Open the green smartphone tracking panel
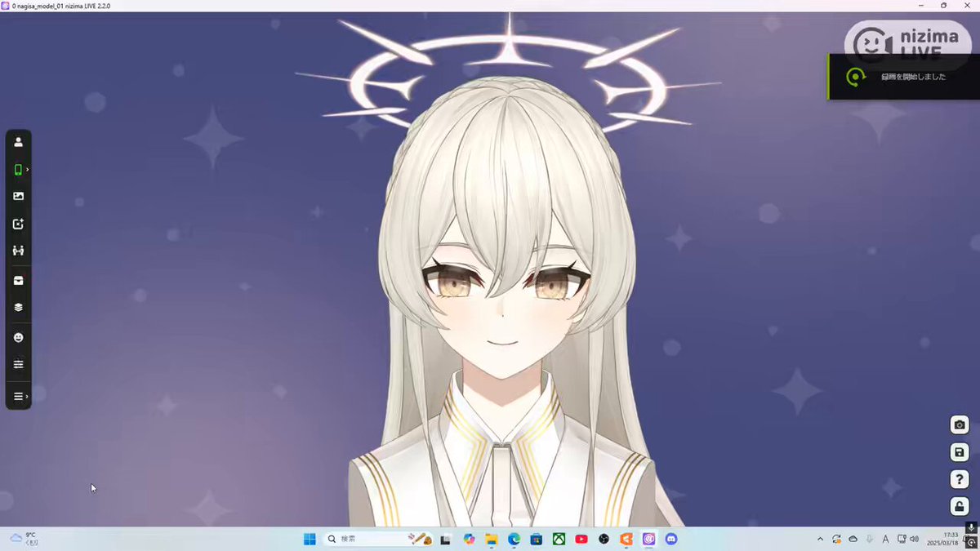Viewport: 980px width, 551px height. (x=18, y=170)
